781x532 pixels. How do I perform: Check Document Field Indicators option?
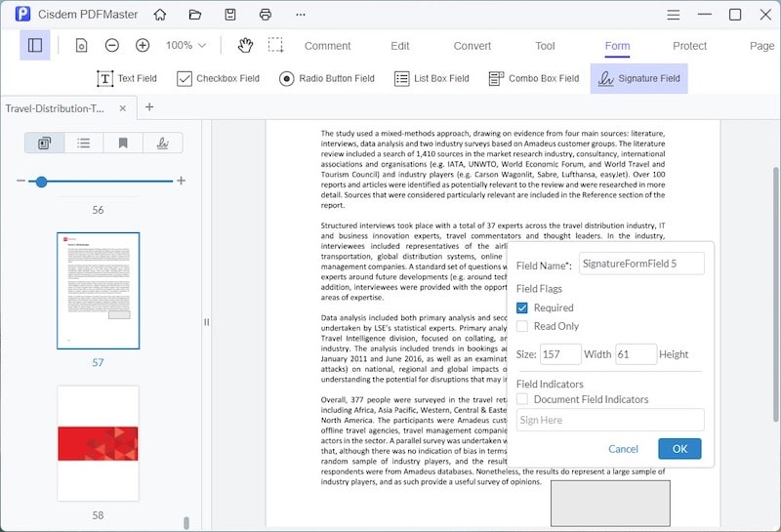point(522,399)
